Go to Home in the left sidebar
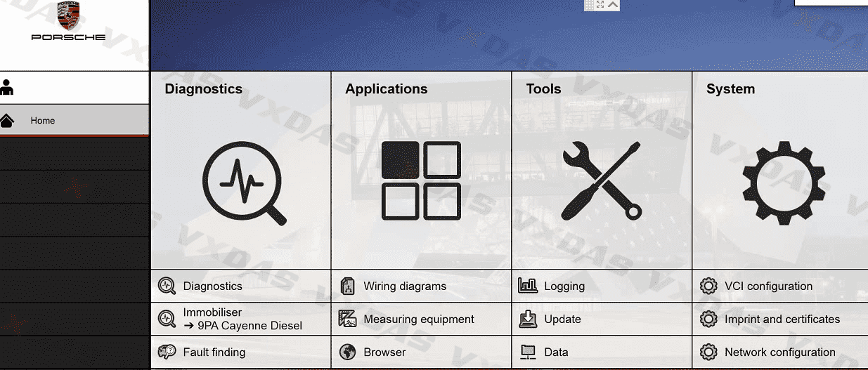868x370 pixels. (42, 121)
